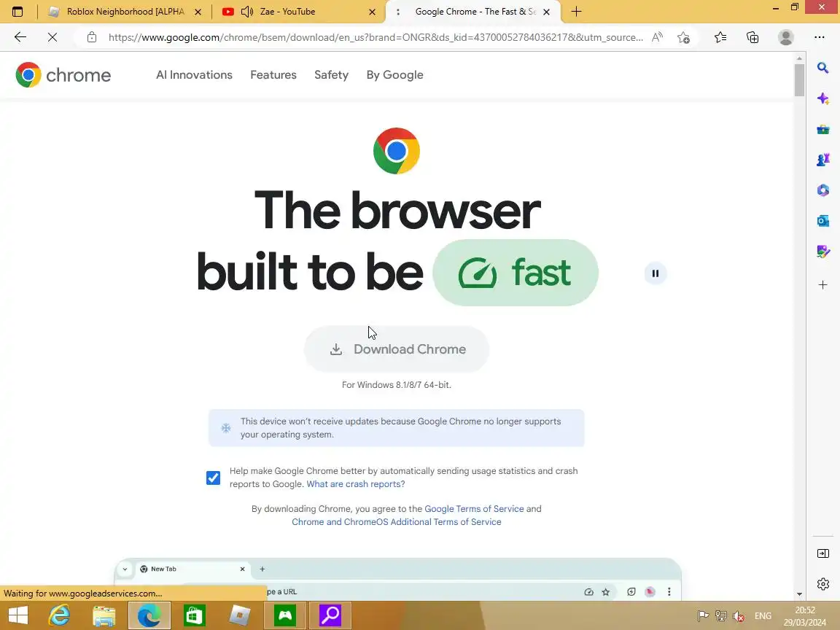This screenshot has width=840, height=630.
Task: Open Action Center flag icon
Action: (704, 616)
